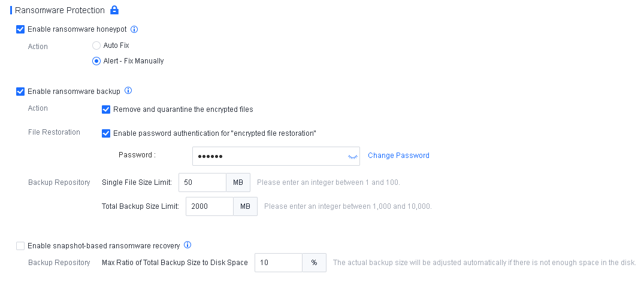Toggle password authentication for encrypted file restoration
The height and width of the screenshot is (286, 644).
tap(106, 133)
